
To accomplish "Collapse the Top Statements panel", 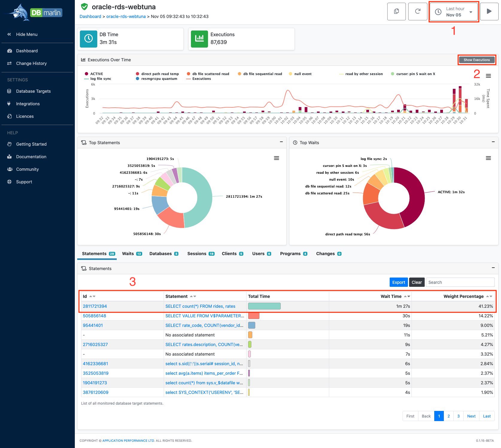I will (281, 142).
